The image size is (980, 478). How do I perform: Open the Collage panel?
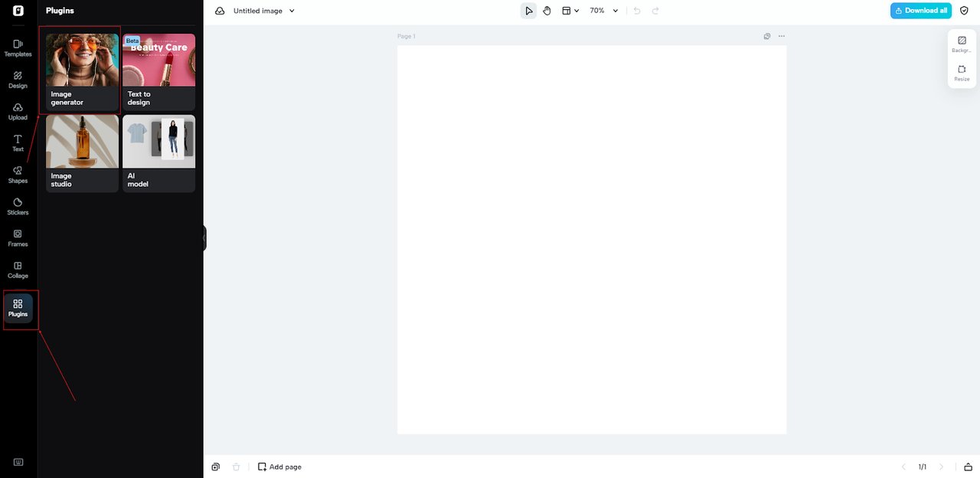pos(17,270)
